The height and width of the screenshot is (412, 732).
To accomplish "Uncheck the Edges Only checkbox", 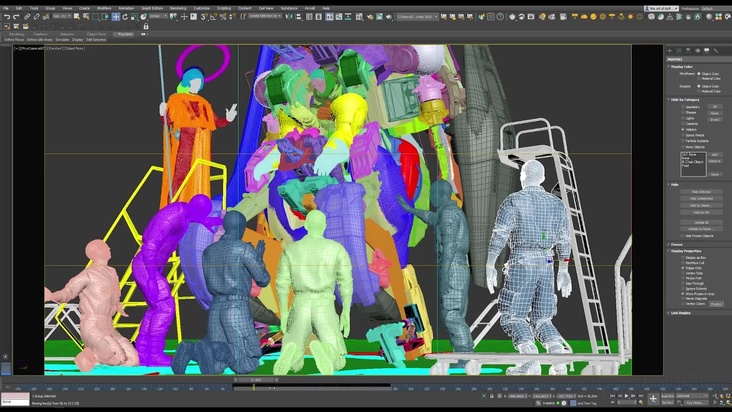I will pyautogui.click(x=683, y=268).
